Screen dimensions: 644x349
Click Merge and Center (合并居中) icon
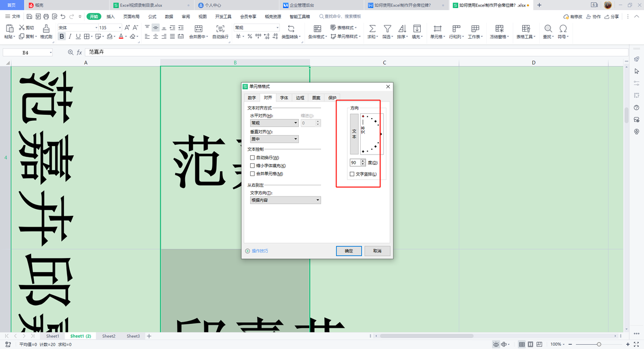[199, 28]
